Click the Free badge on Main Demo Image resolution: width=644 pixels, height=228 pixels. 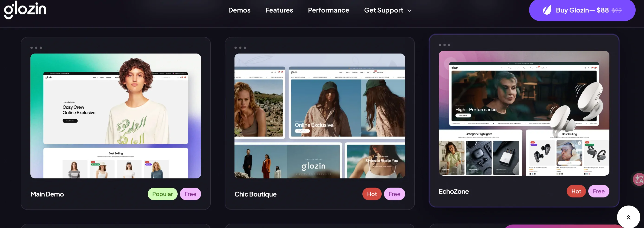click(x=190, y=194)
